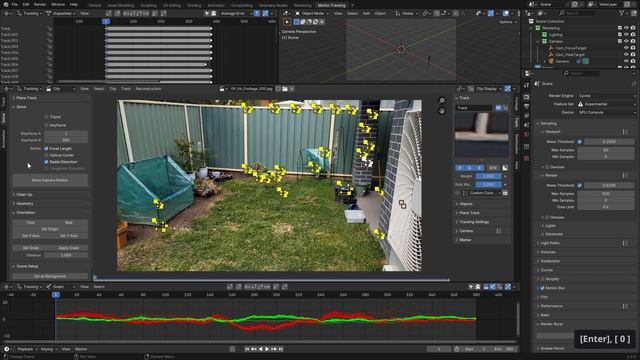Jump to the last frame
Viewport: 640px width, 360px height.
[x=281, y=349]
